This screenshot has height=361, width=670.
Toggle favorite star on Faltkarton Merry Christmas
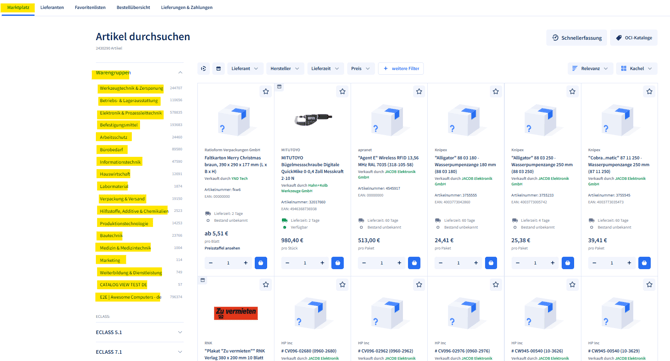pyautogui.click(x=266, y=91)
